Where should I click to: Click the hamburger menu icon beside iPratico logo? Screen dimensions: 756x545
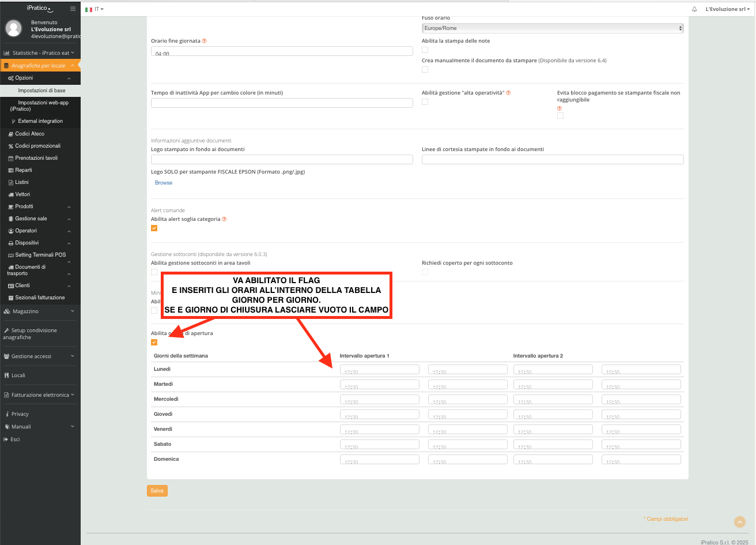(73, 9)
